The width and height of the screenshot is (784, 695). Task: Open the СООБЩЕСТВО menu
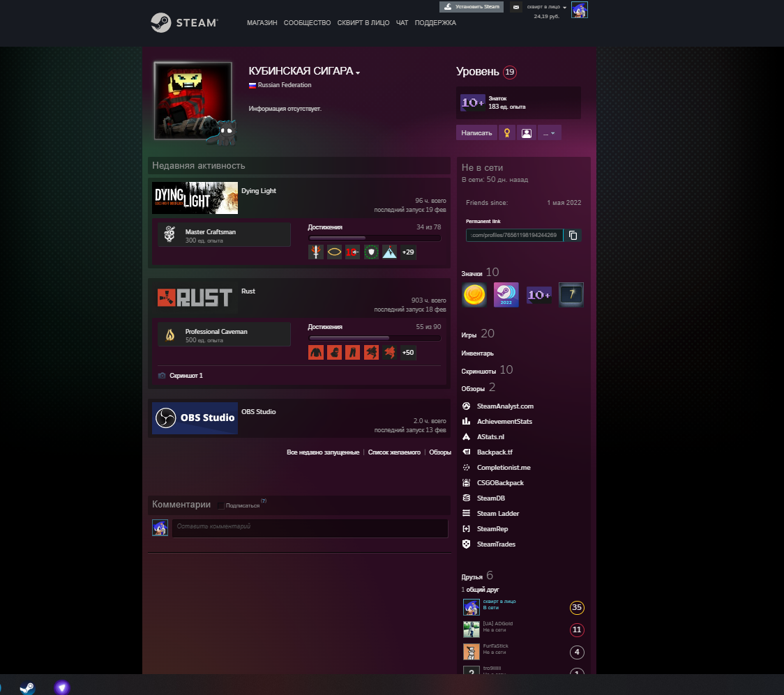(x=307, y=23)
